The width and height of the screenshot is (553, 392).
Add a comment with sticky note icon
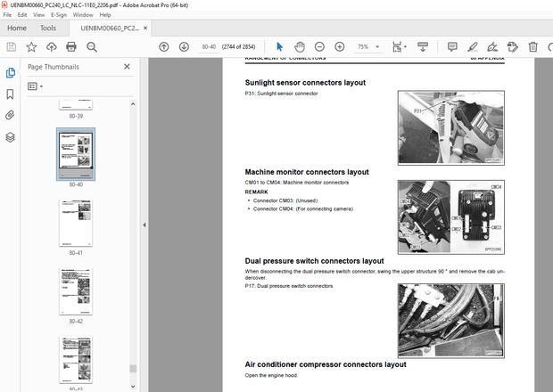452,46
